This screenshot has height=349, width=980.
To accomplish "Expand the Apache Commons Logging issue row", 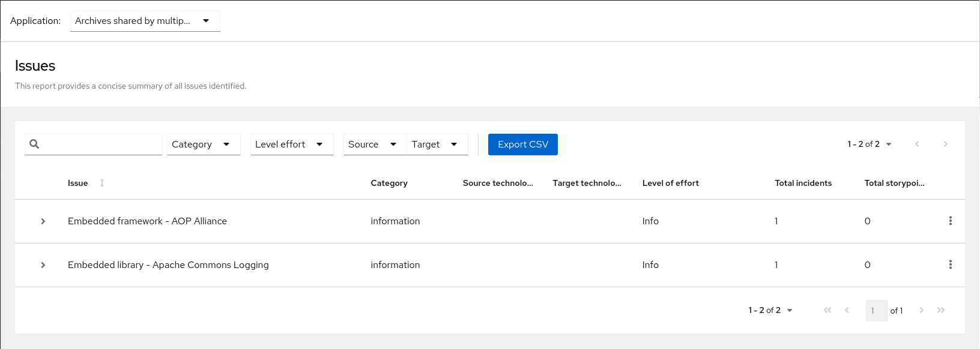I will [43, 265].
